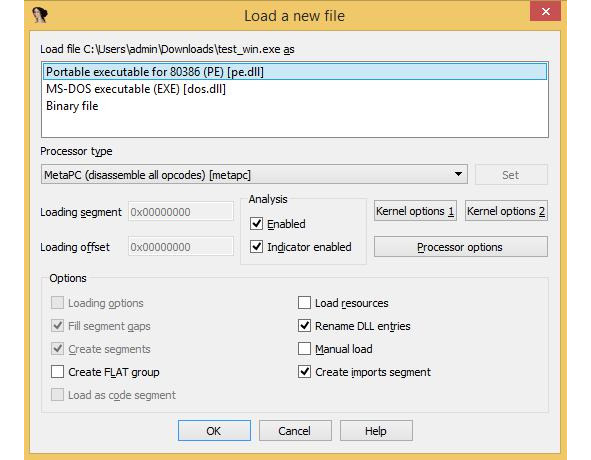Open Help for loading options
The width and height of the screenshot is (591, 460).
376,431
